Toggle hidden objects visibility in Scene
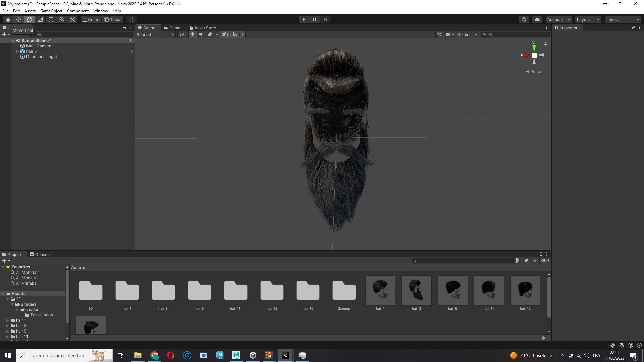644x362 pixels. coord(225,34)
